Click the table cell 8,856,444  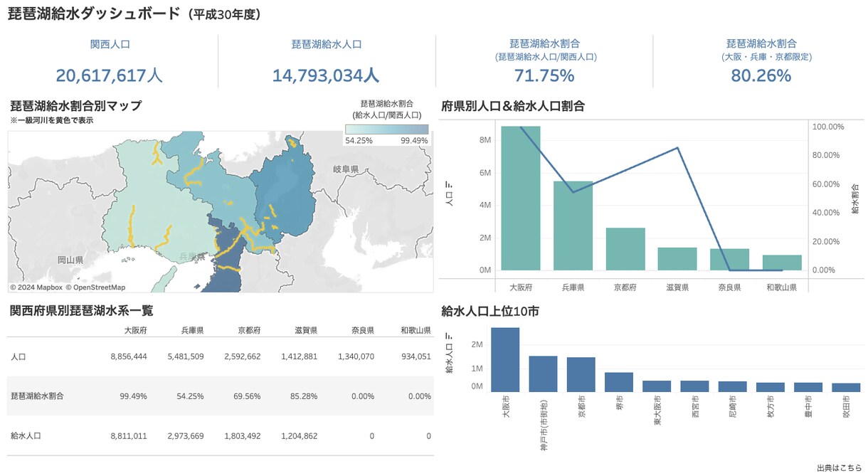point(129,356)
